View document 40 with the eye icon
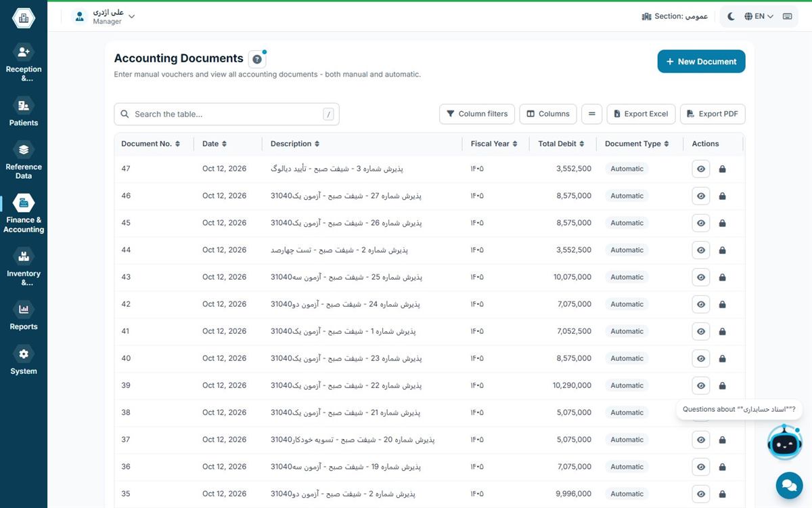Screen dimensions: 812x508 (x=701, y=359)
